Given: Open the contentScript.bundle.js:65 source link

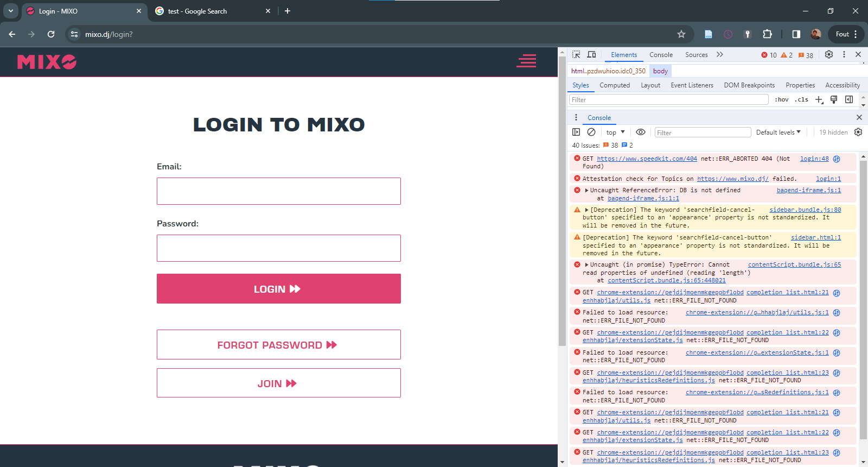Looking at the screenshot, I should tap(795, 264).
